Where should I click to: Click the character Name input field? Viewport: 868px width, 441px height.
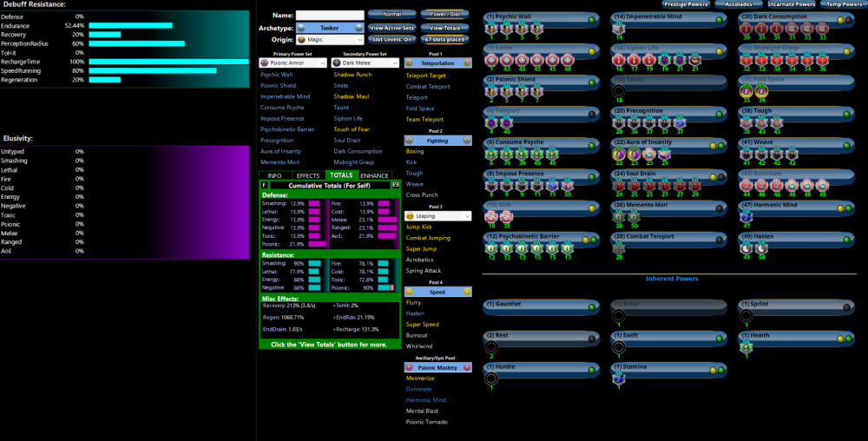(x=330, y=16)
